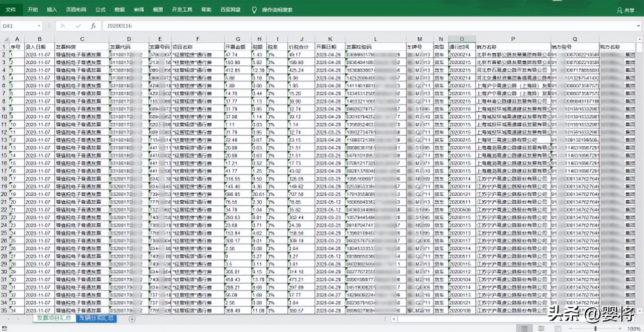Expand the formula bar chevron
644x332 pixels.
[x=639, y=26]
